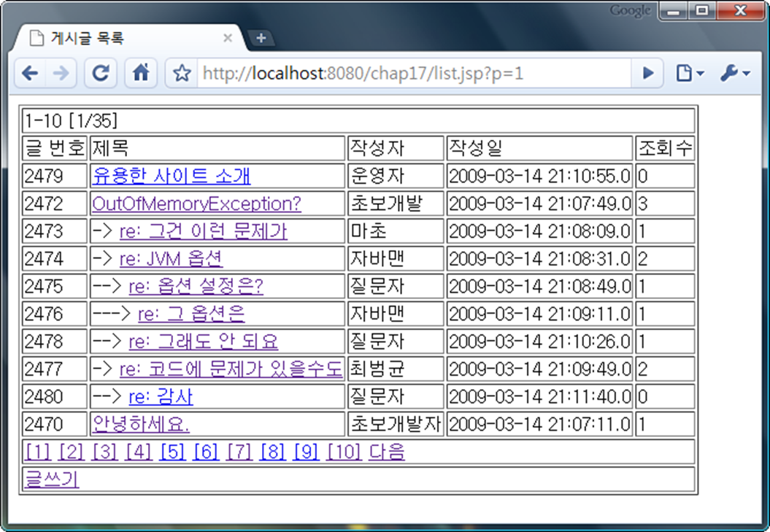Close the browser window
This screenshot has height=532, width=770.
tap(740, 11)
